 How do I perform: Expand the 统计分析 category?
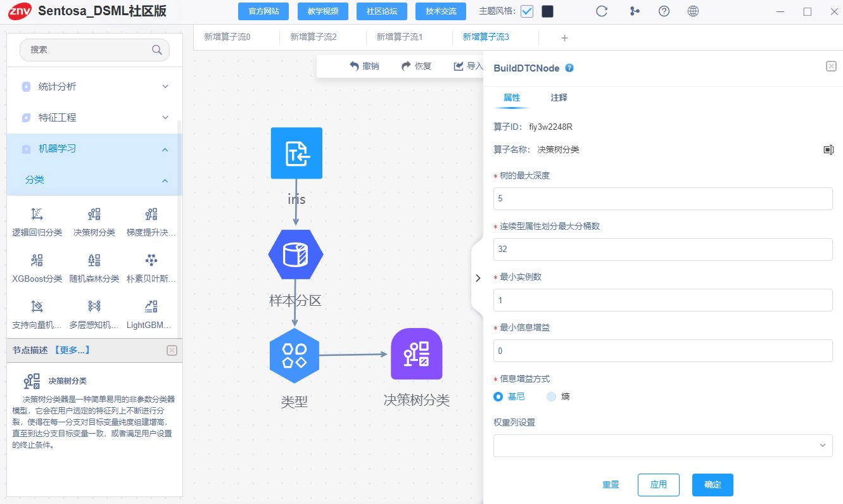[x=94, y=86]
